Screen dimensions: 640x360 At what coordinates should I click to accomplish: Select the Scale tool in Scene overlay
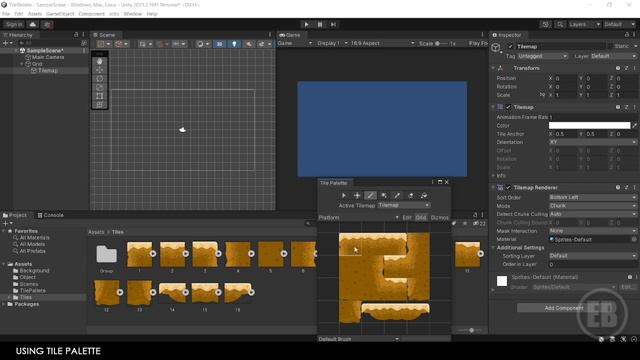(x=100, y=87)
